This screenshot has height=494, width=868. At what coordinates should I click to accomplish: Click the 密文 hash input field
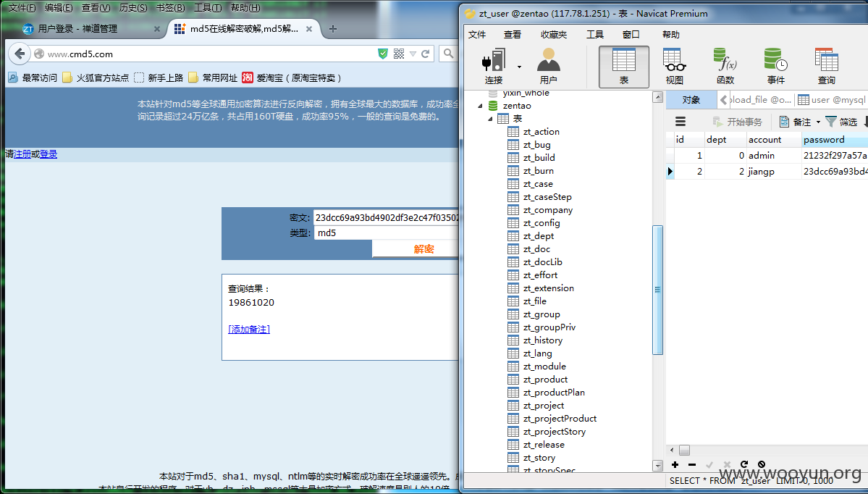[386, 217]
